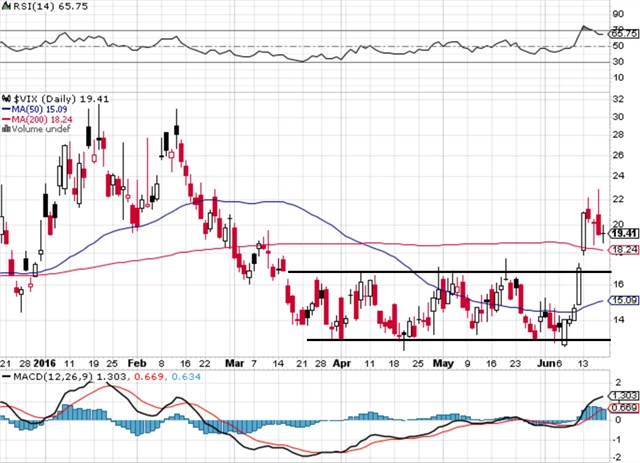Screen dimensions: 640x463
Task: Click the red 0.669 signal value tag
Action: pos(624,407)
